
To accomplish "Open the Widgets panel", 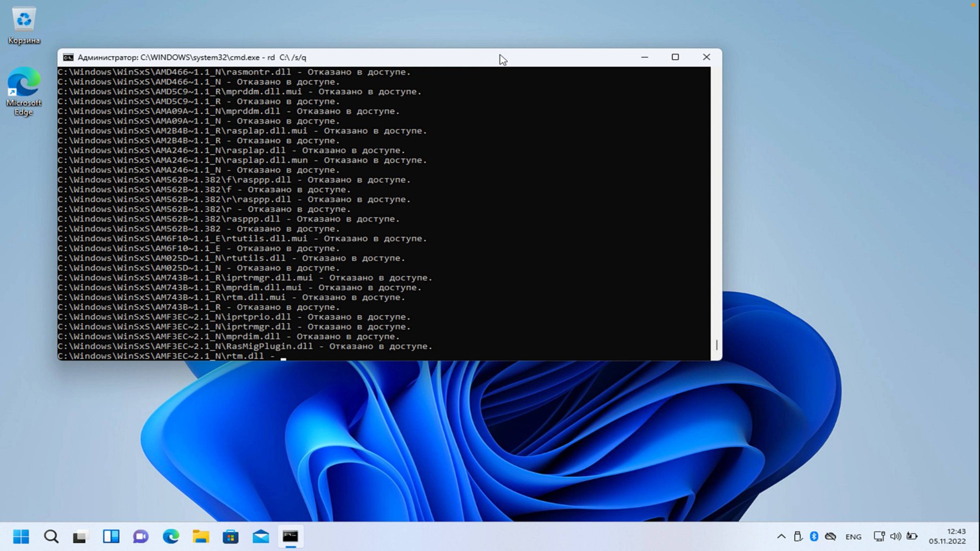I will click(x=111, y=536).
